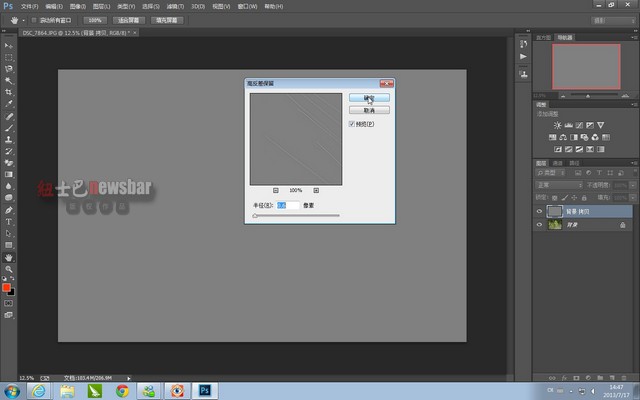Select the Eyedropper tool
The width and height of the screenshot is (640, 400).
[9, 103]
